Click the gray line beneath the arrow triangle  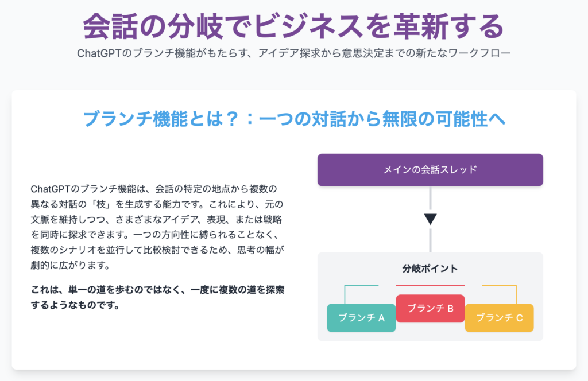click(x=430, y=239)
